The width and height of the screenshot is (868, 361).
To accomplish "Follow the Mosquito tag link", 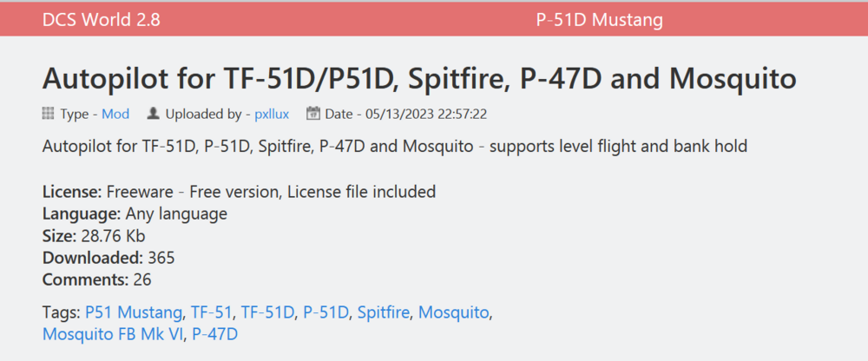I will point(454,312).
